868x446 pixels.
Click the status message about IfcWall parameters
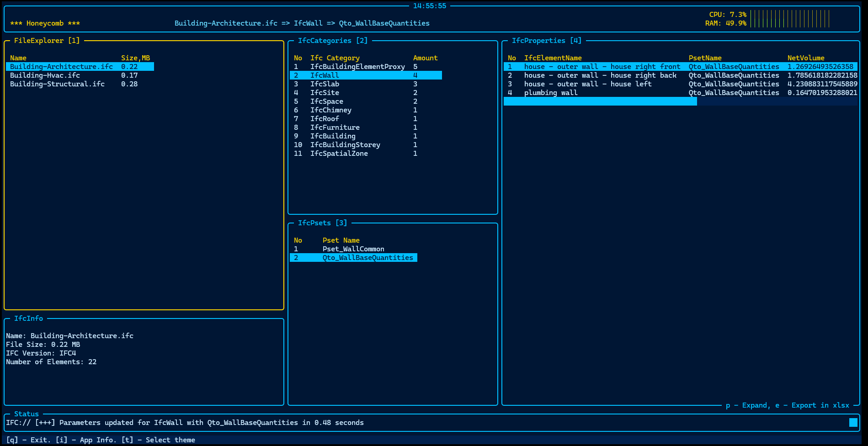tap(185, 423)
